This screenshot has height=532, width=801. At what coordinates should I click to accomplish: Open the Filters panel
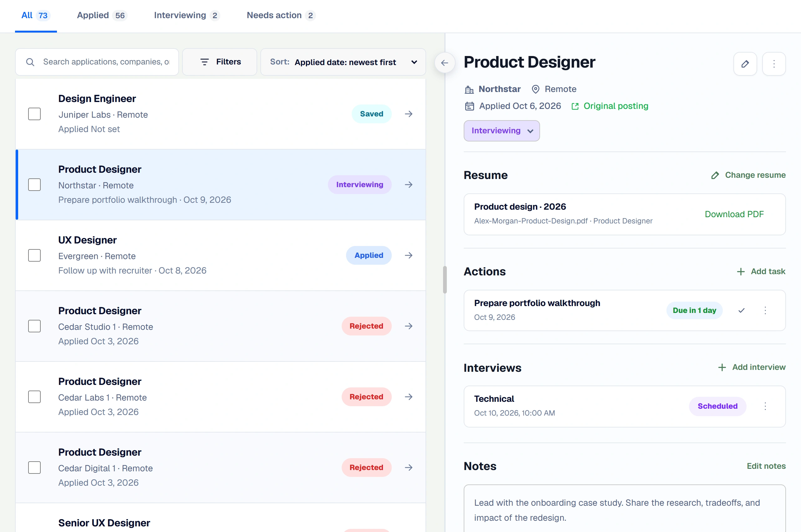pos(220,62)
